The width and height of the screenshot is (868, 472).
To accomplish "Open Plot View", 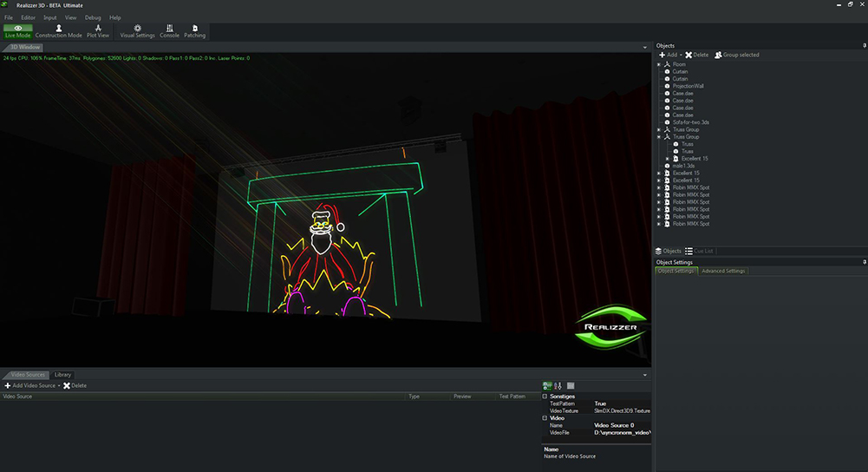I will 98,31.
